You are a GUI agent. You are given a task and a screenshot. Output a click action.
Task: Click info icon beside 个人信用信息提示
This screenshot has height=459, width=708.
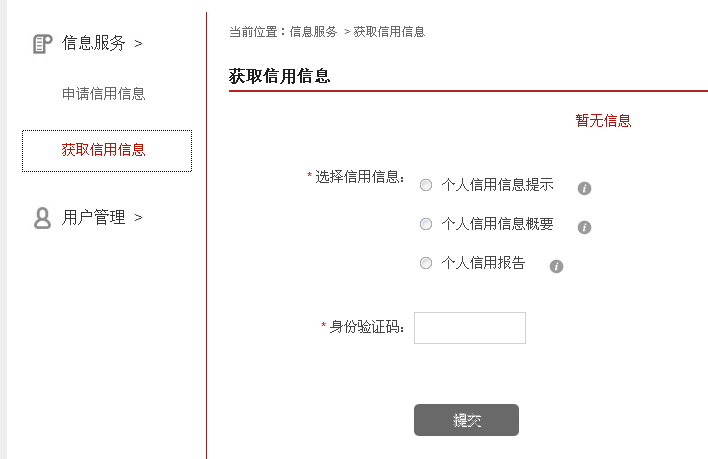pyautogui.click(x=585, y=187)
